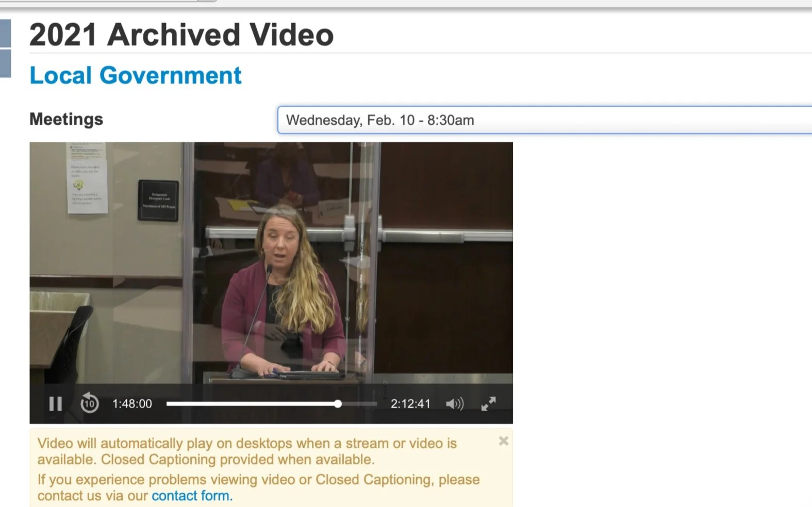Open the Meetings date dropdown selector
This screenshot has width=812, height=507.
[x=544, y=120]
